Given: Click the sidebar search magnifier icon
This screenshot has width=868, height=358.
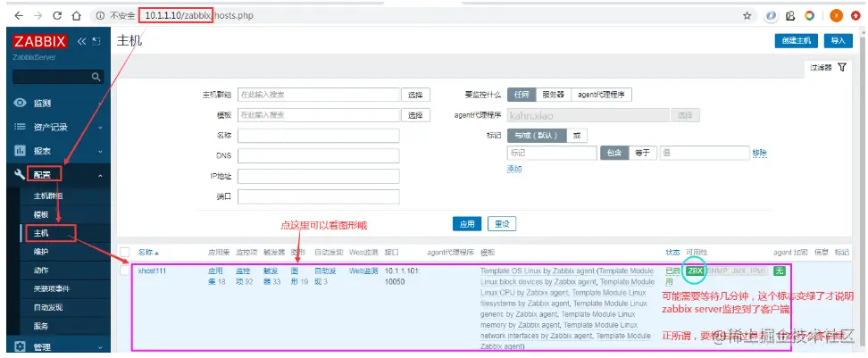Looking at the screenshot, I should (x=96, y=77).
